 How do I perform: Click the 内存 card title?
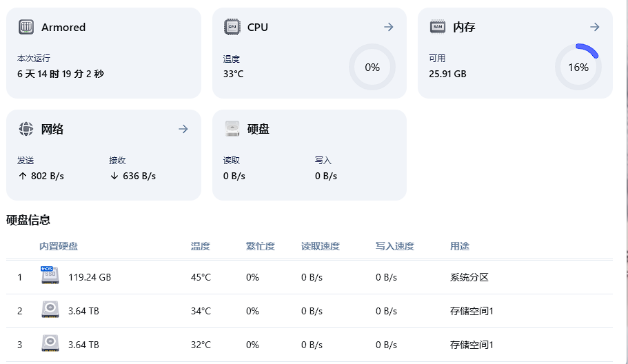coord(464,27)
